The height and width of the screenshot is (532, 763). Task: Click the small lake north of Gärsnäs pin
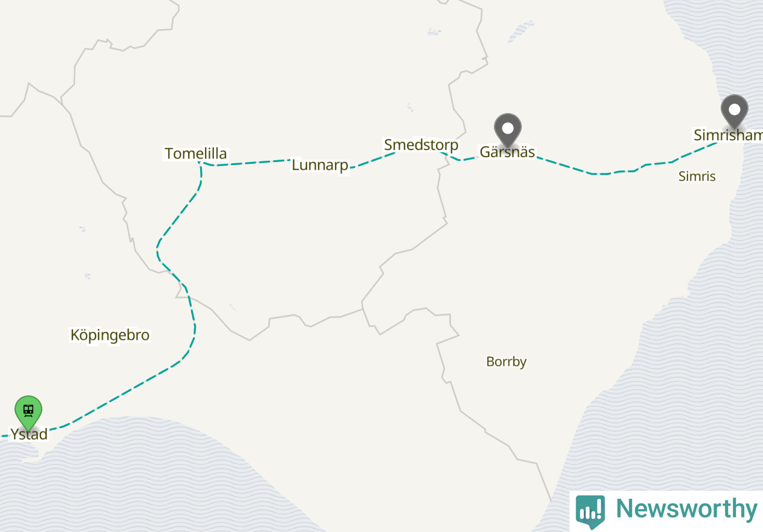click(521, 31)
